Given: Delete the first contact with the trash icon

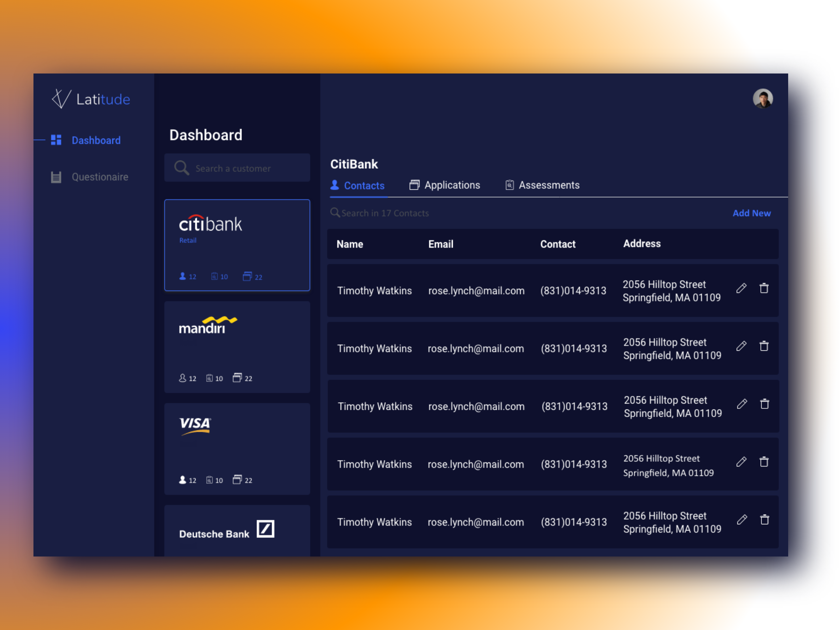Looking at the screenshot, I should [x=764, y=288].
